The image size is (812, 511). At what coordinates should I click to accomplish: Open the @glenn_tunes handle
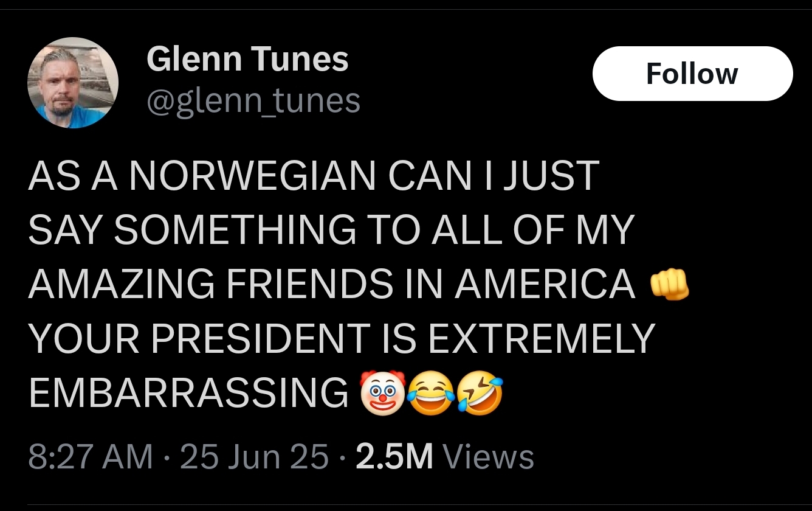[252, 101]
